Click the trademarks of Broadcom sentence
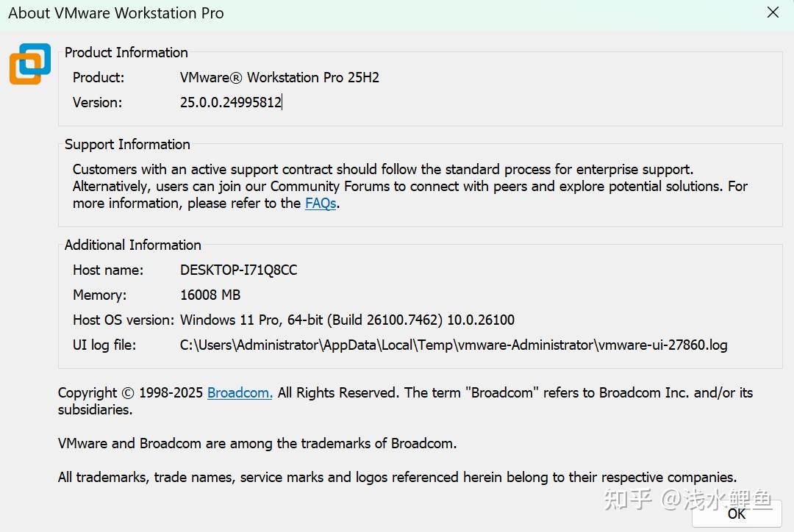 (x=257, y=444)
